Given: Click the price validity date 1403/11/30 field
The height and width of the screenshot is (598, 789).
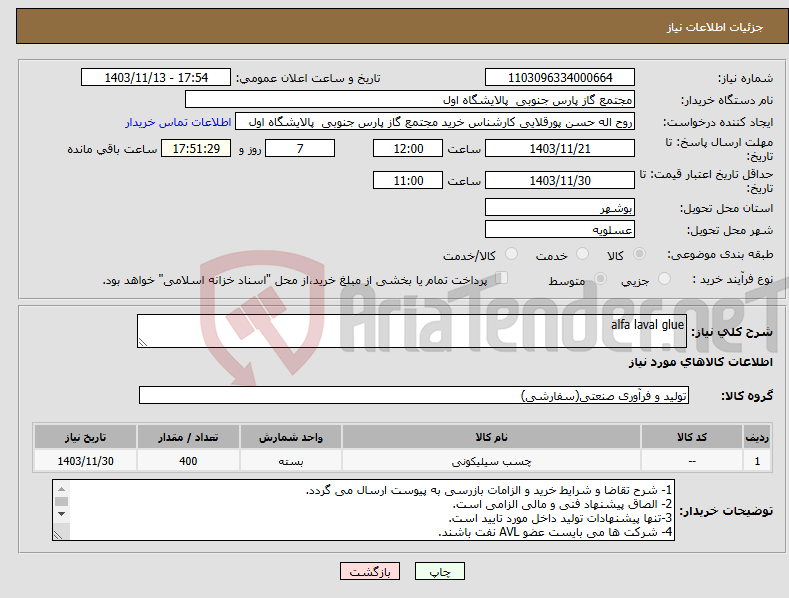Looking at the screenshot, I should [560, 180].
